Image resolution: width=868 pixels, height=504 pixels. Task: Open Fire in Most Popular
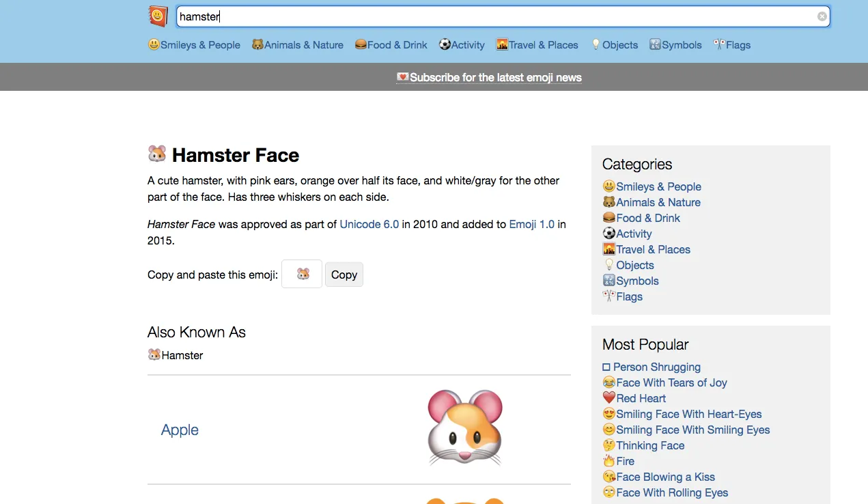click(x=619, y=461)
